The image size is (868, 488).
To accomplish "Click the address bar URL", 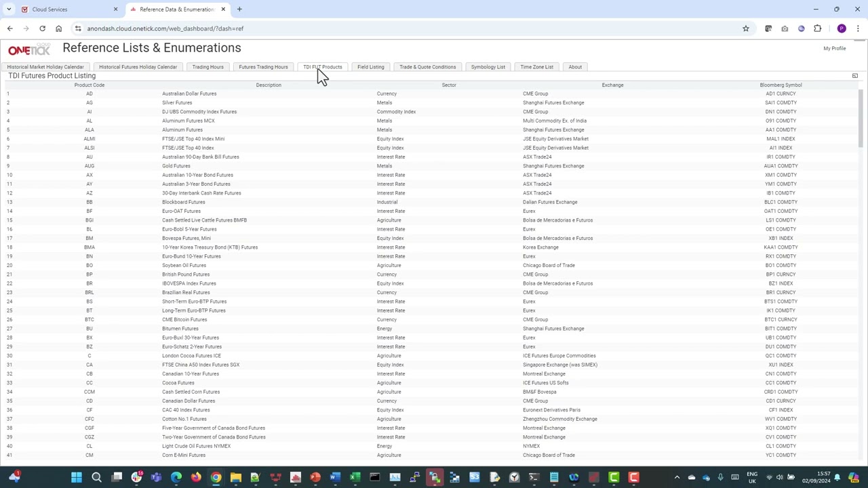I will 165,28.
